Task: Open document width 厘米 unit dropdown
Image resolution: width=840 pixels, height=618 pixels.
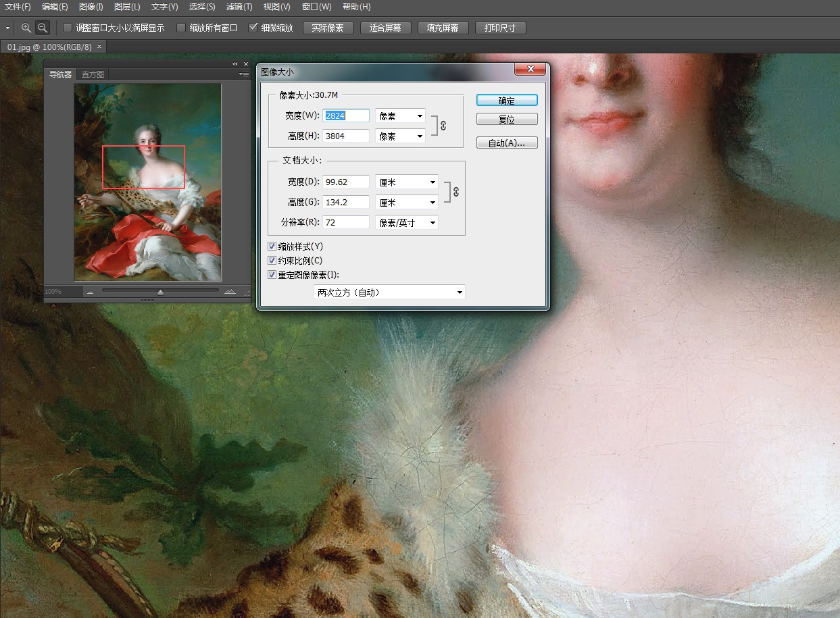Action: 407,182
